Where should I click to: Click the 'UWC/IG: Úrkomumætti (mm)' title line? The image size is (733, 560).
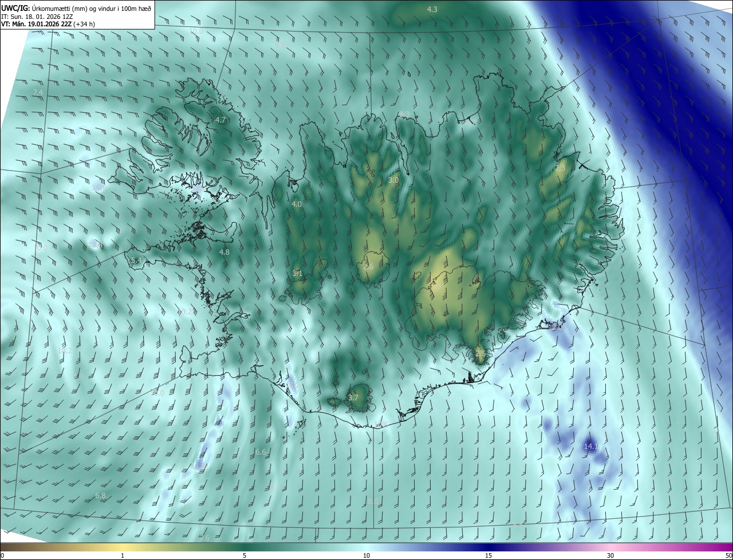click(x=76, y=7)
